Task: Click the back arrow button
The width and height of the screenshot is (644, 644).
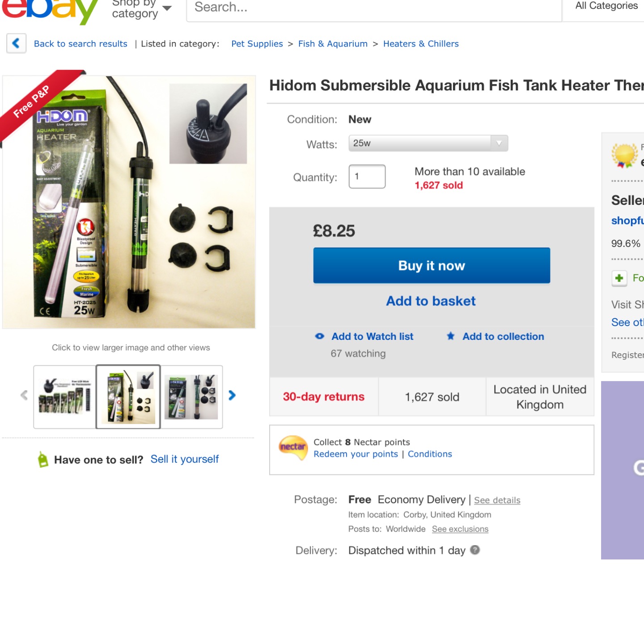Action: tap(17, 43)
